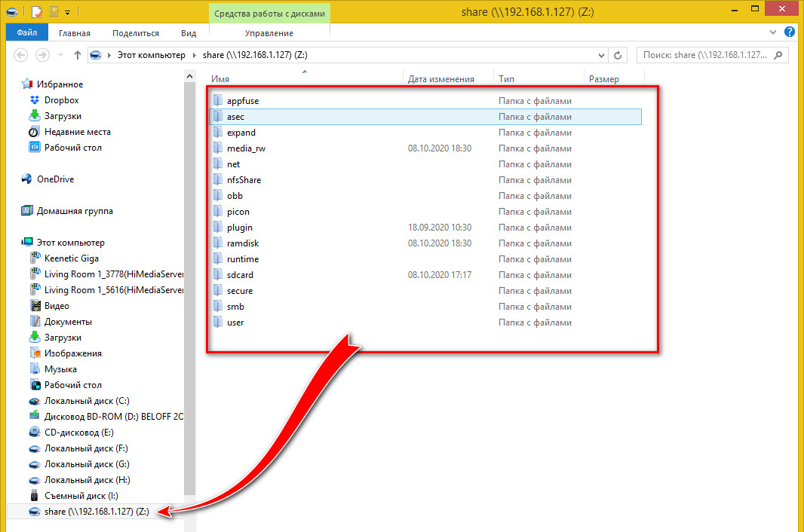Image resolution: width=804 pixels, height=532 pixels.
Task: Open the nfsShare folder
Action: pos(244,180)
